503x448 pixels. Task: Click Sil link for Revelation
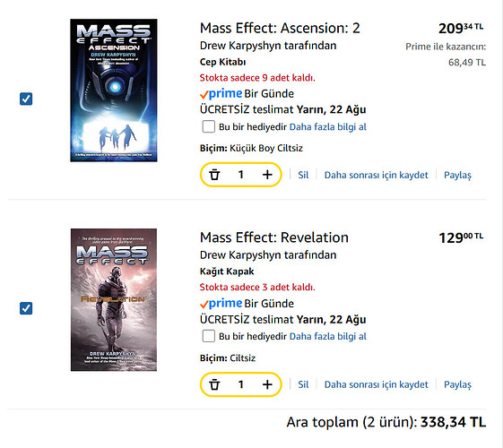coord(303,384)
